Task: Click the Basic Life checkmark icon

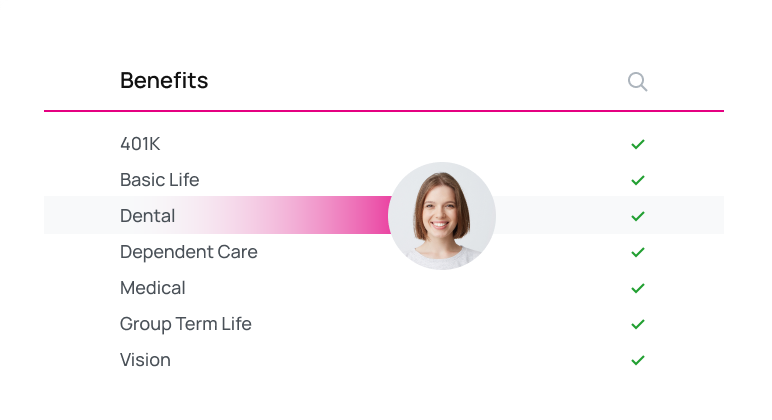Action: (638, 180)
